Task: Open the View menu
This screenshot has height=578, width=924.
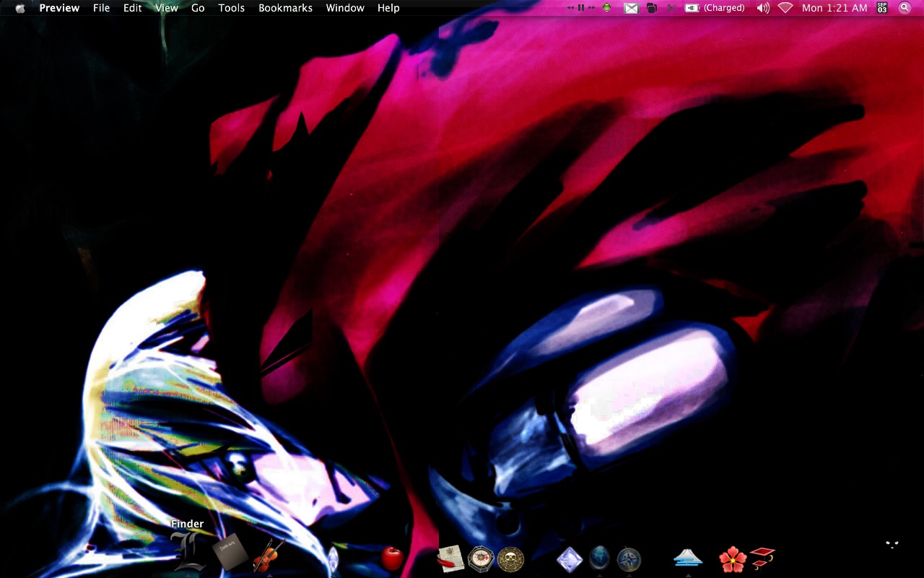Action: 167,8
